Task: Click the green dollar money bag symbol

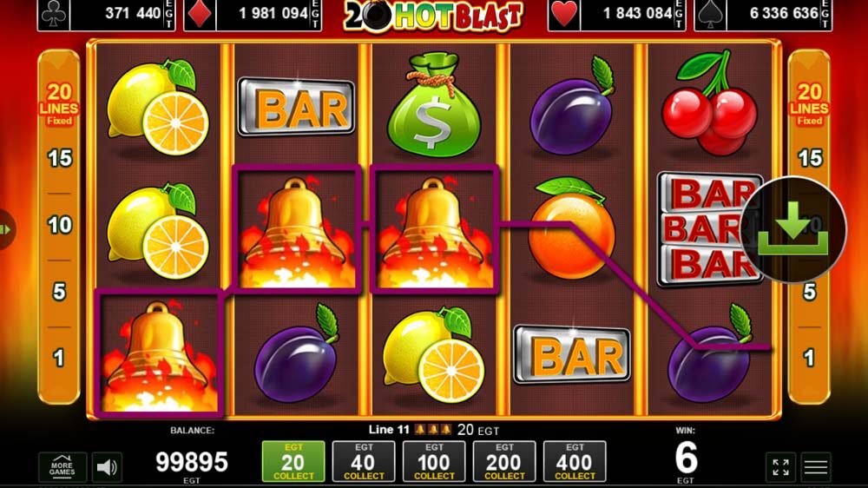Action: [x=433, y=105]
